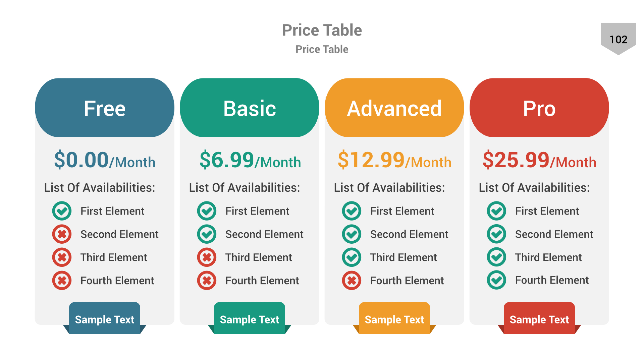Click the $25.99/Month price text
Image resolution: width=644 pixels, height=362 pixels.
tap(539, 160)
